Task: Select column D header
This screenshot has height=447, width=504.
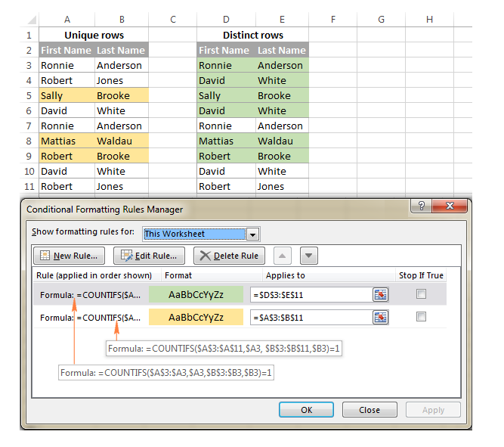Action: pyautogui.click(x=225, y=18)
